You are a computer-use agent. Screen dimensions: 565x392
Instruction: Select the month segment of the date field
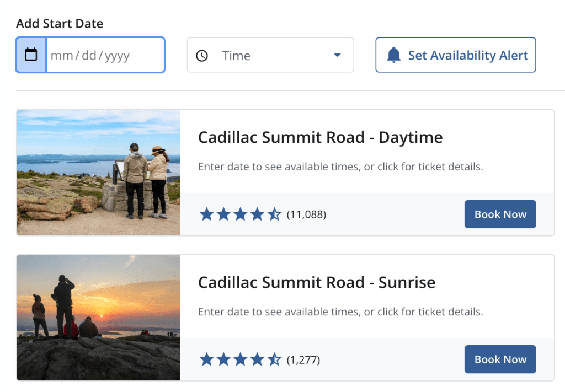tap(61, 56)
